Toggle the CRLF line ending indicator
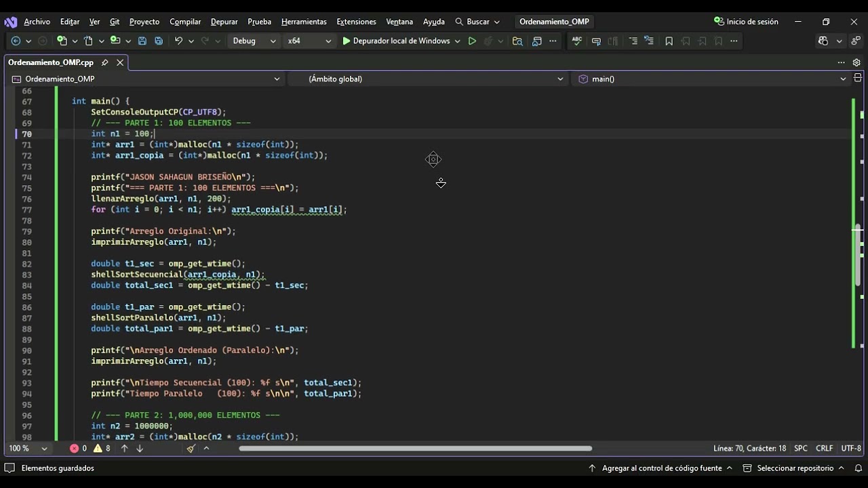The width and height of the screenshot is (868, 488). tap(824, 448)
